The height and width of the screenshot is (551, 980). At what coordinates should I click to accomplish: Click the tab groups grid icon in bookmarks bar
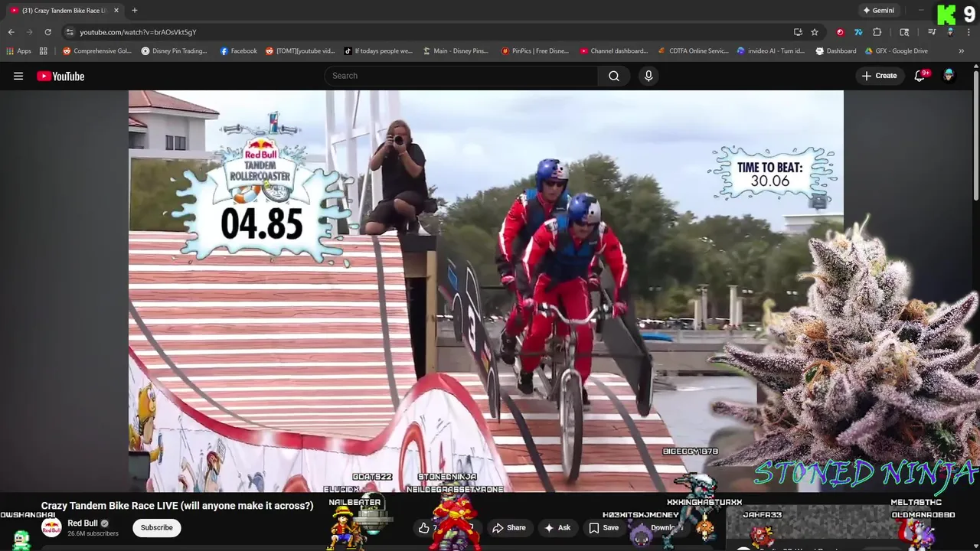pos(44,51)
